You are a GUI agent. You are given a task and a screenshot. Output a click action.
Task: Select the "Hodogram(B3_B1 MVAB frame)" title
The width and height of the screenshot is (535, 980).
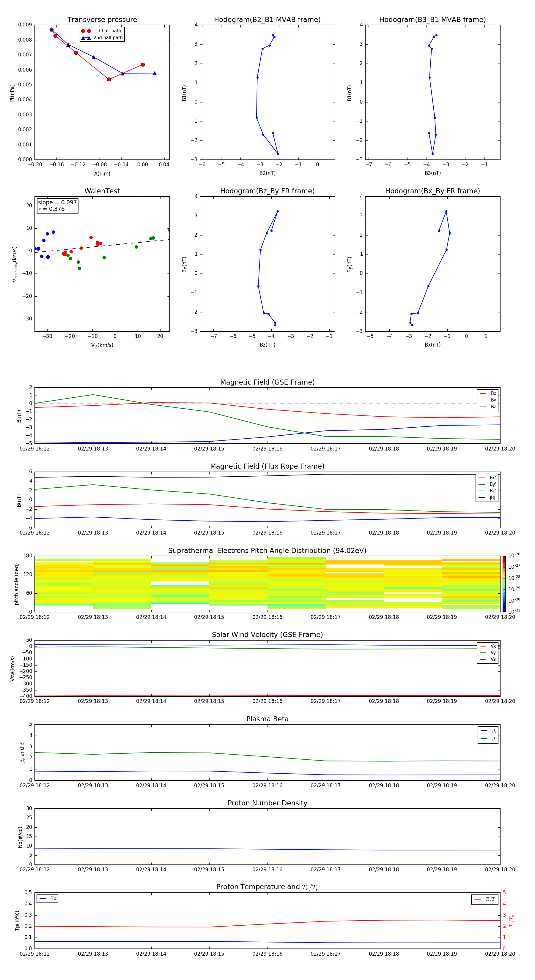[x=432, y=20]
